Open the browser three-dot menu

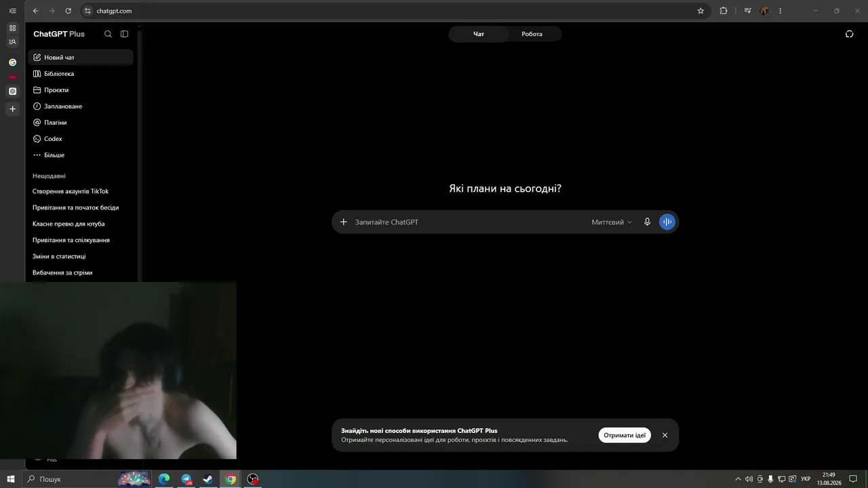point(780,11)
